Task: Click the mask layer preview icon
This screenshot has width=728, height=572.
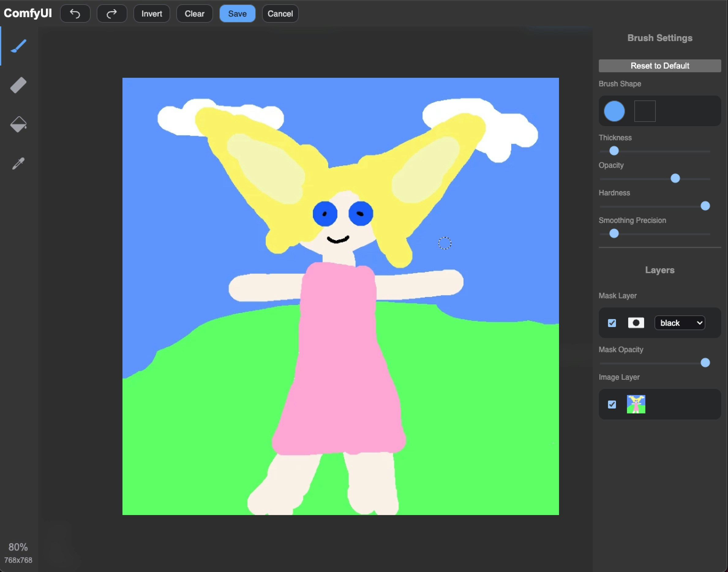Action: pos(636,323)
